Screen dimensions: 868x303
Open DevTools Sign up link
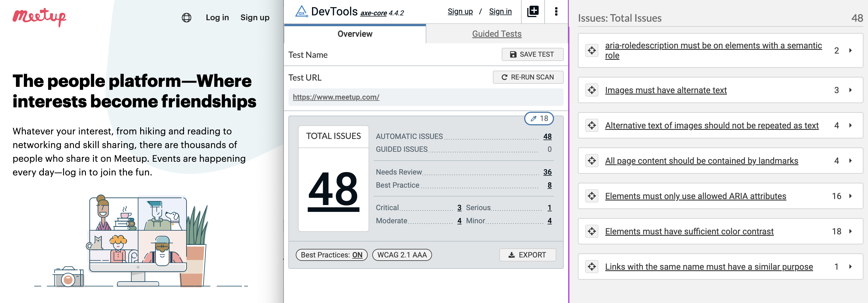click(x=460, y=11)
